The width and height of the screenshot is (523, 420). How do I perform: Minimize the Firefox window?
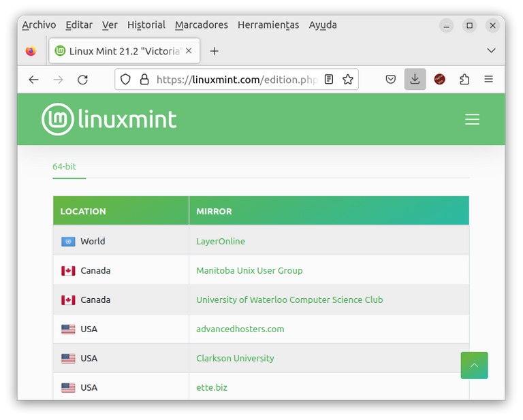[x=446, y=26]
